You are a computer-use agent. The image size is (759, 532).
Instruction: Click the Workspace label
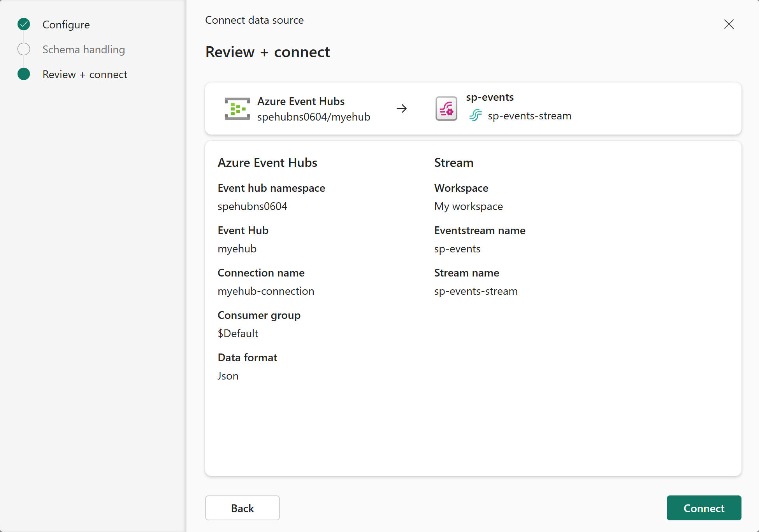click(461, 188)
